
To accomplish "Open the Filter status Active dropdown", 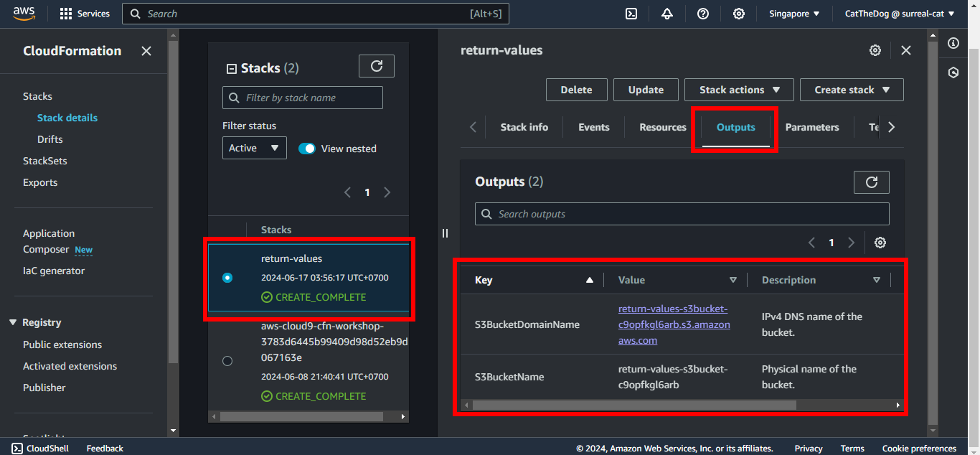I will tap(254, 148).
